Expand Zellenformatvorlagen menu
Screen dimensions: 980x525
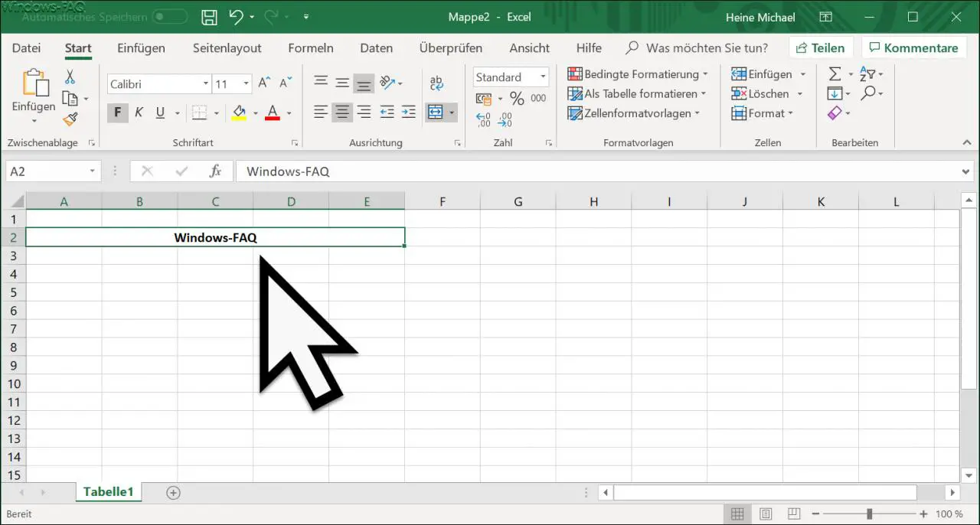click(633, 113)
